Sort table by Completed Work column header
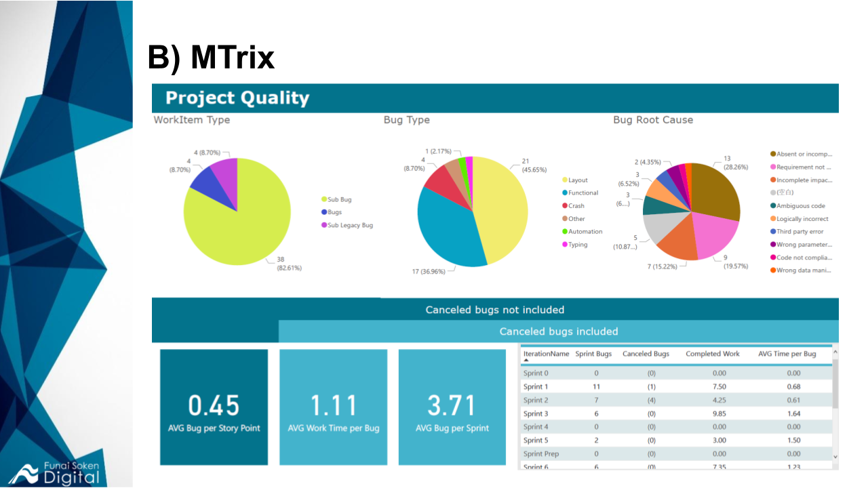The width and height of the screenshot is (868, 488). (712, 354)
